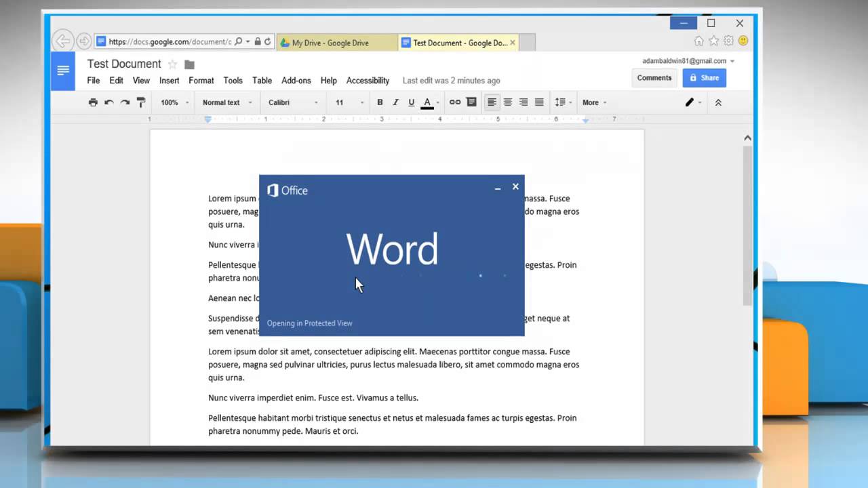Click the browser address bar URL
868x488 pixels.
[170, 42]
